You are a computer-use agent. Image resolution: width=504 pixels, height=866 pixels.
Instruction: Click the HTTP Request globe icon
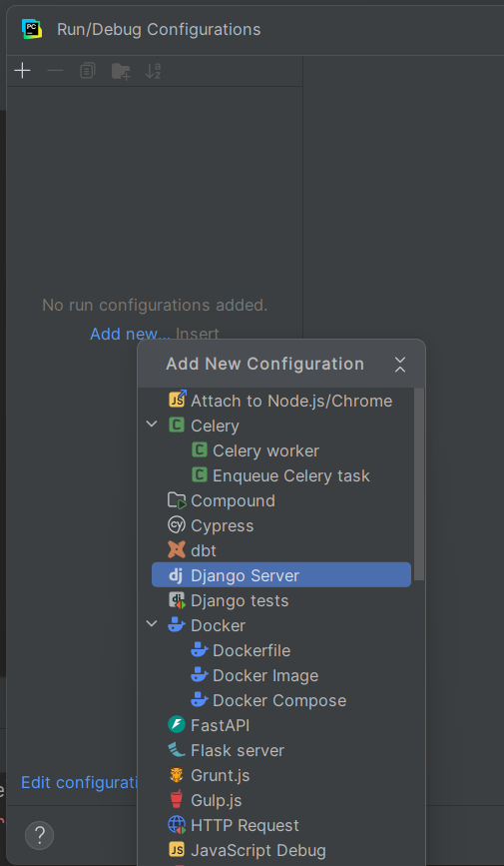tap(177, 825)
